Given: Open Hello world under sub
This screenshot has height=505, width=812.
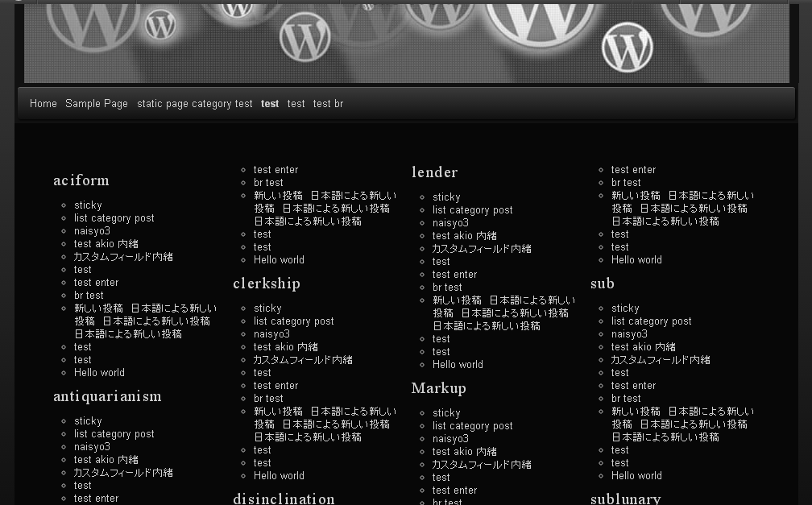Looking at the screenshot, I should tap(636, 475).
